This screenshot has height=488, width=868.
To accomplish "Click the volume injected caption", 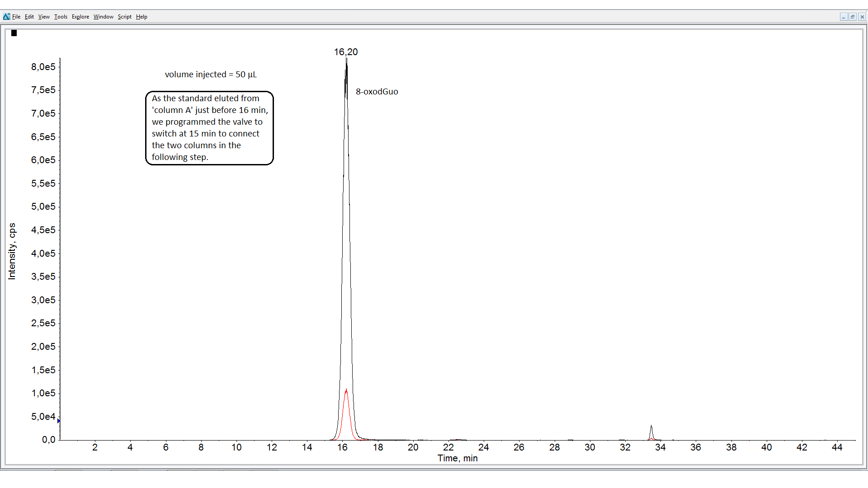I will tap(211, 75).
